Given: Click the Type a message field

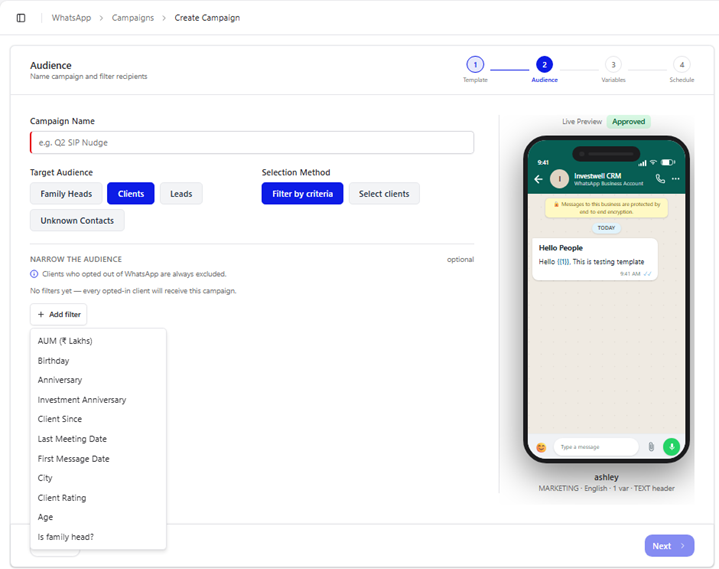Looking at the screenshot, I should click(x=596, y=447).
